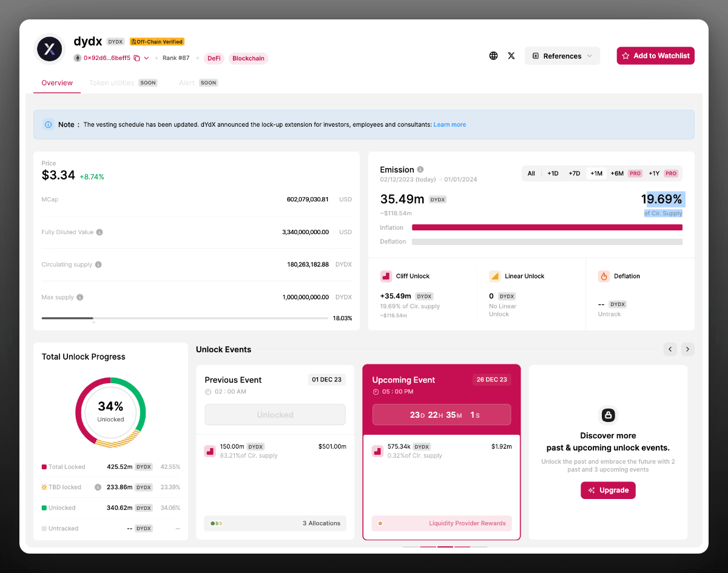The image size is (728, 573).
Task: Go to previous unlock events arrow
Action: (x=670, y=349)
